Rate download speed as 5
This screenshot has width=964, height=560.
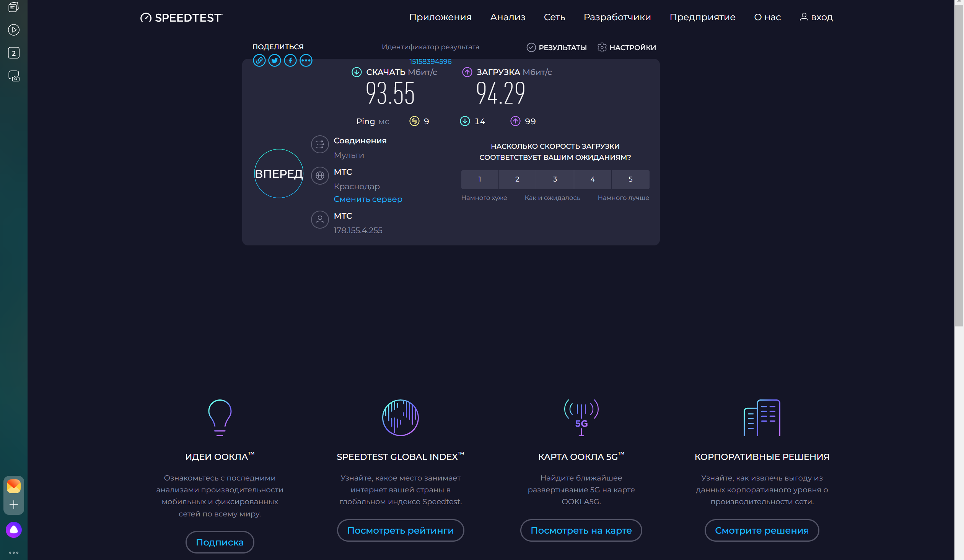(630, 179)
